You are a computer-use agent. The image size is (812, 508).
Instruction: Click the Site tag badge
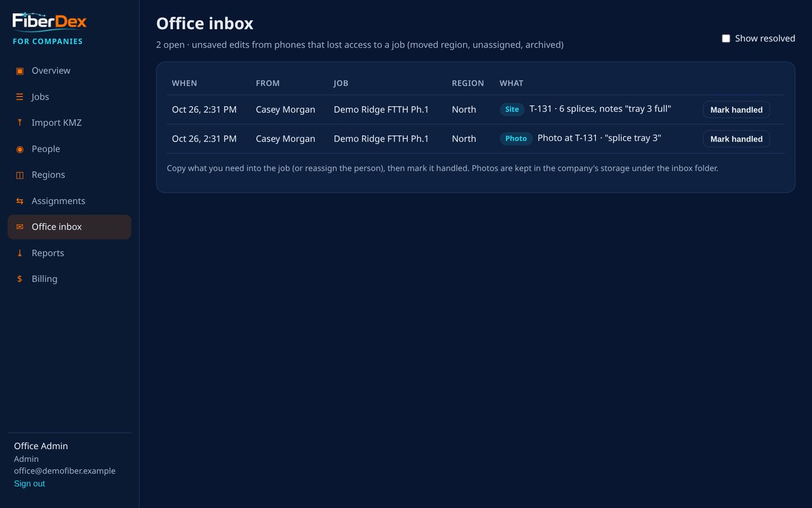point(512,109)
